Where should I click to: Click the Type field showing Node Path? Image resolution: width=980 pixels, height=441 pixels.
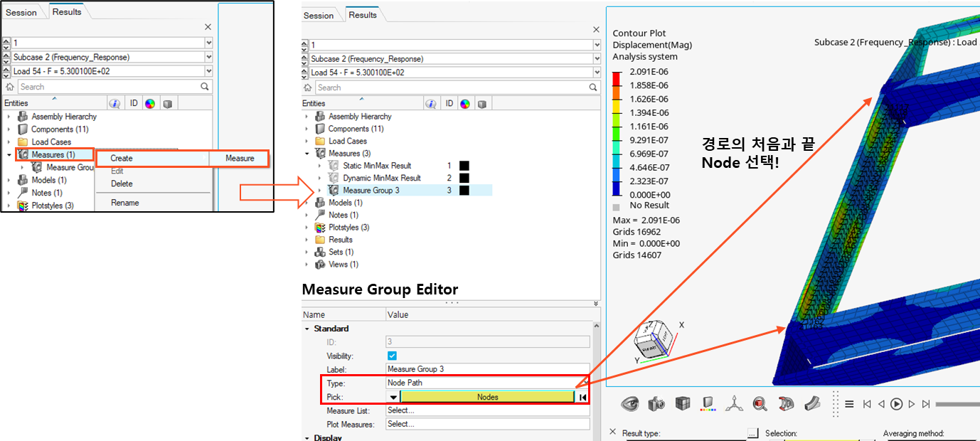click(488, 383)
